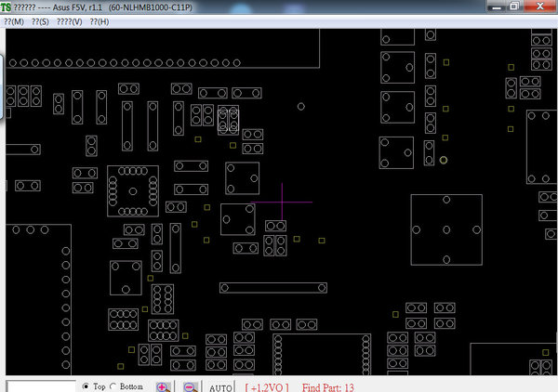Click the part search input field
This screenshot has width=558, height=392.
pyautogui.click(x=41, y=386)
